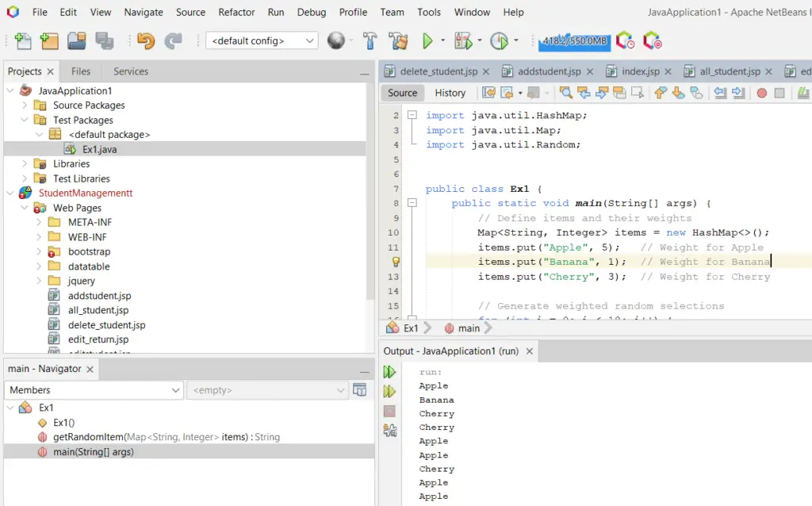
Task: Toggle highlight search in the editor toolbar
Action: 620,92
